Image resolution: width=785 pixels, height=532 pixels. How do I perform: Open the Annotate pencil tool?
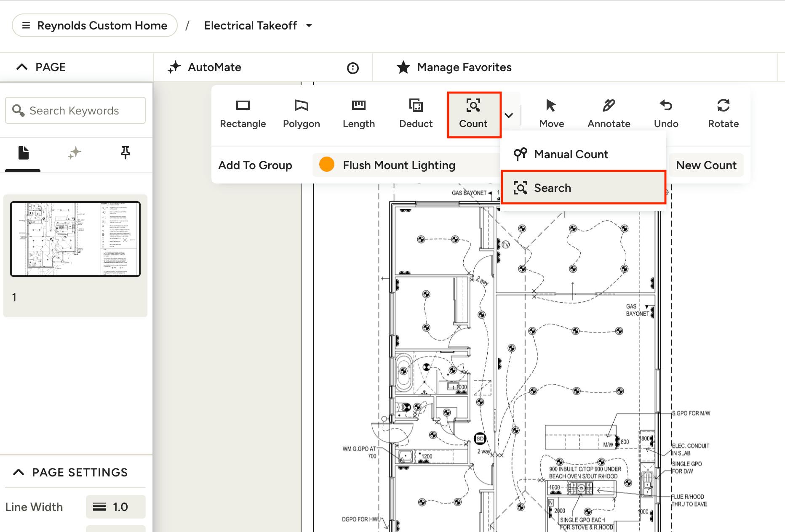(x=609, y=114)
